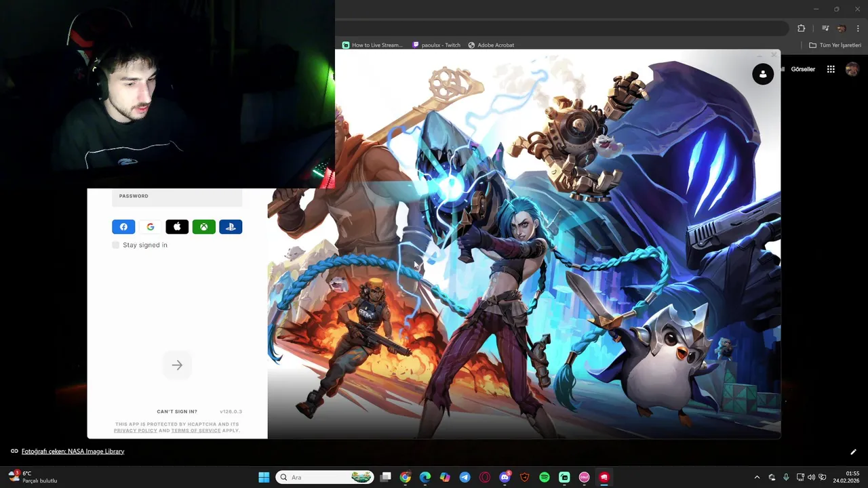The height and width of the screenshot is (488, 868).
Task: Open Chrome three-dot menu
Action: (x=858, y=28)
